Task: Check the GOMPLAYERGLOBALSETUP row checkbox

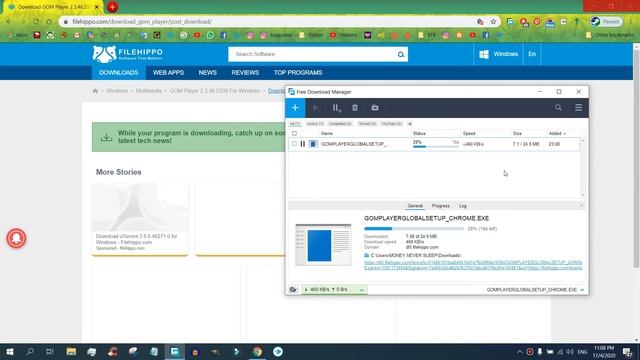Action: pos(294,144)
